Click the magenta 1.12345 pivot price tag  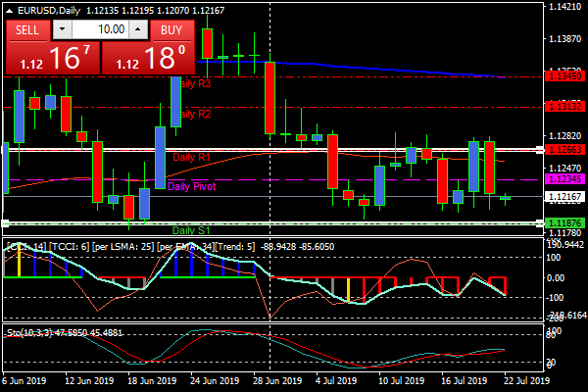(x=564, y=179)
